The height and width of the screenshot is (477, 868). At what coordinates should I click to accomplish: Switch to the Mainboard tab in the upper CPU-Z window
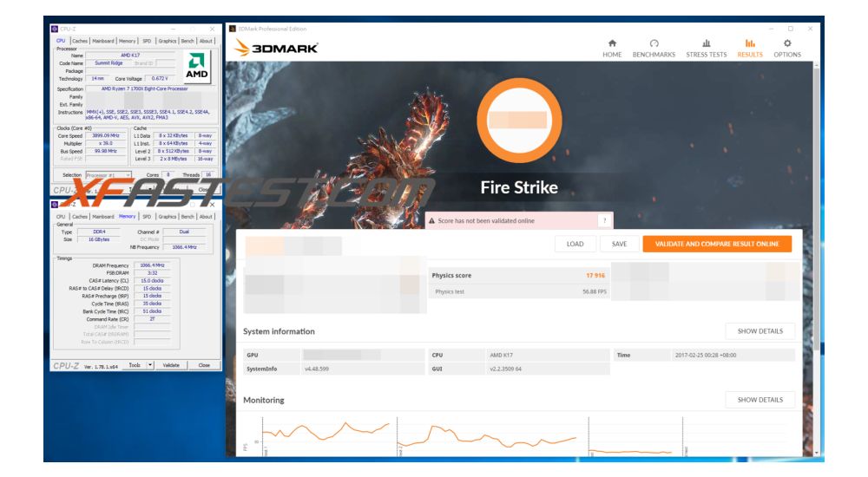pyautogui.click(x=103, y=41)
